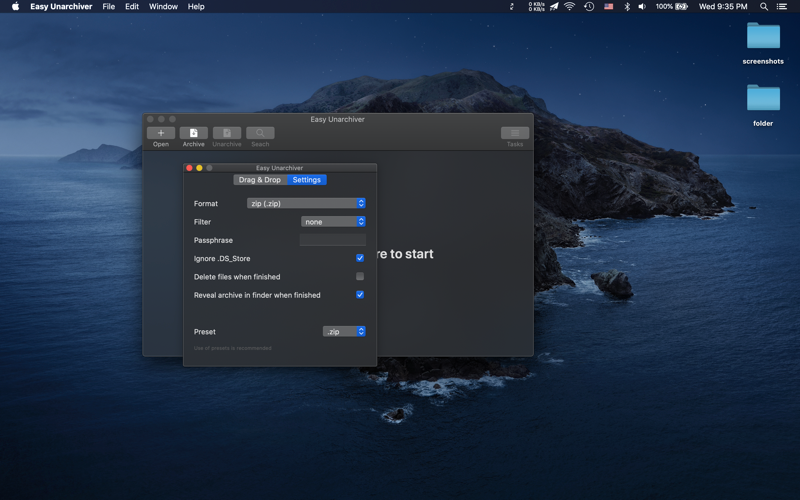
Task: Click the paper plane location icon
Action: pyautogui.click(x=554, y=7)
